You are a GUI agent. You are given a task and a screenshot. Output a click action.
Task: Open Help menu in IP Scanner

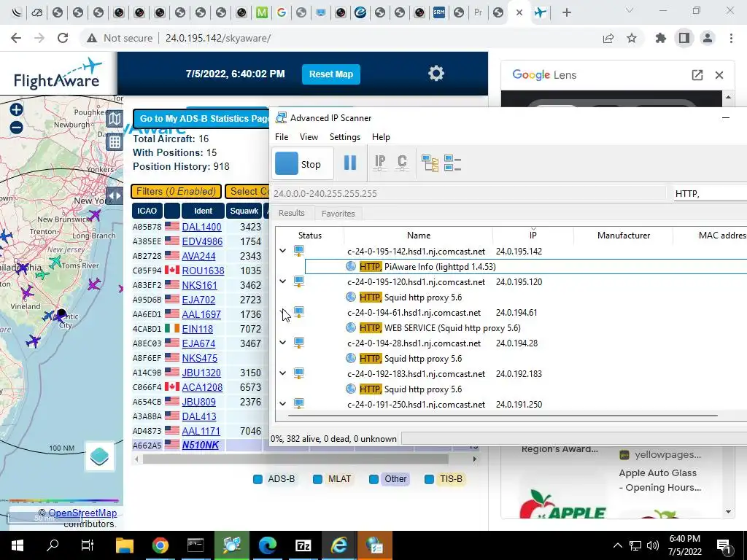tap(381, 137)
